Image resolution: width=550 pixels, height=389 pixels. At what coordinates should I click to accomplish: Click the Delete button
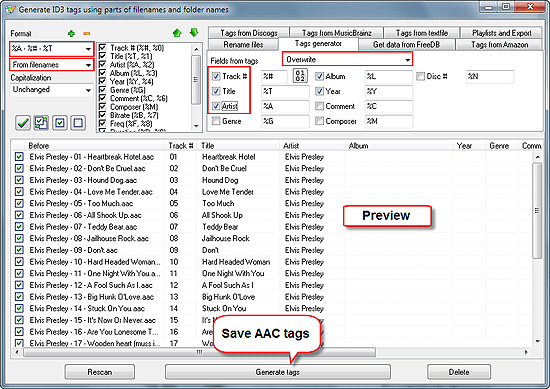click(x=459, y=372)
